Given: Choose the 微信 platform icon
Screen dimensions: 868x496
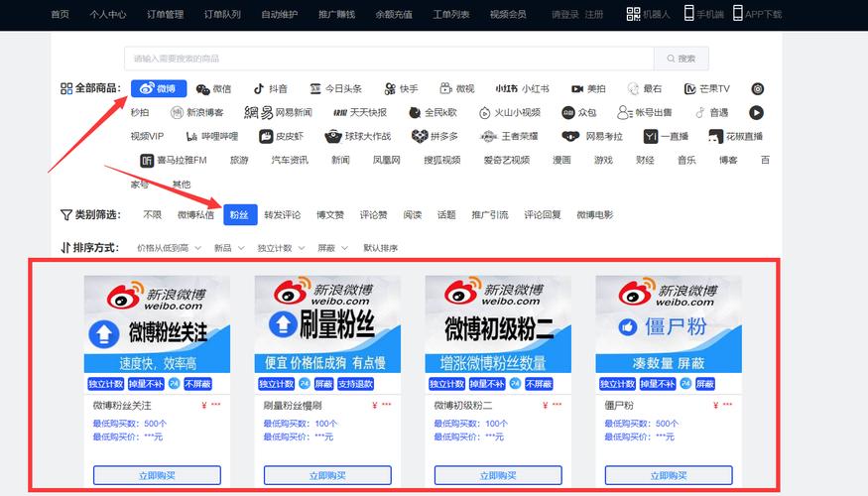Looking at the screenshot, I should pos(213,88).
